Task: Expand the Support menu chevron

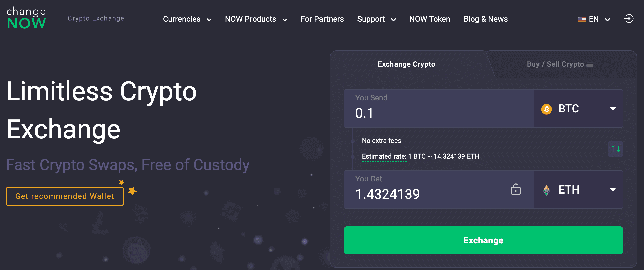Action: coord(393,20)
